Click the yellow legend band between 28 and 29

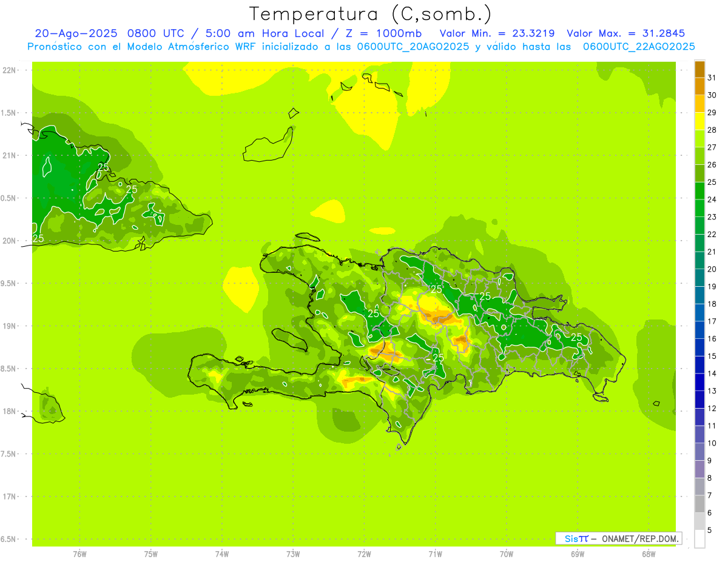(x=699, y=121)
